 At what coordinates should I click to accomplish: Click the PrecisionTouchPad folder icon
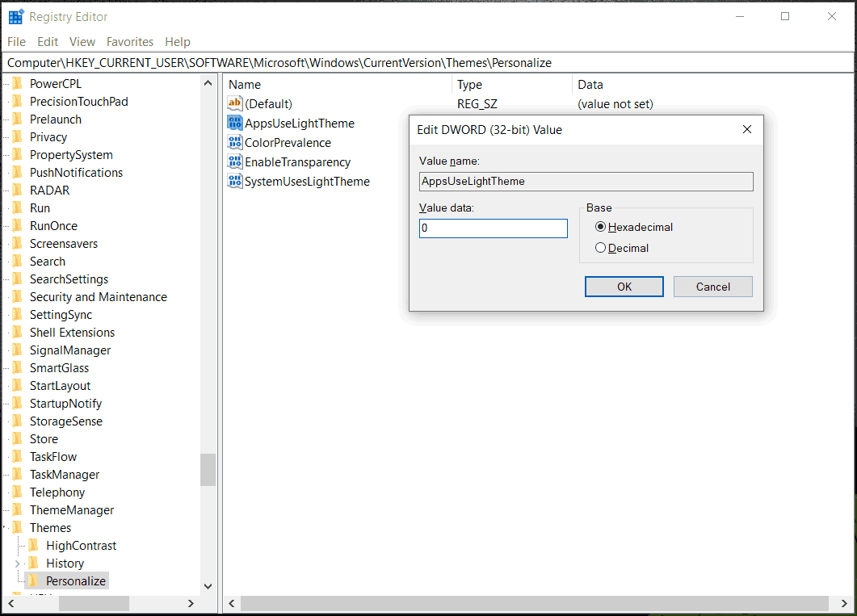coord(18,102)
